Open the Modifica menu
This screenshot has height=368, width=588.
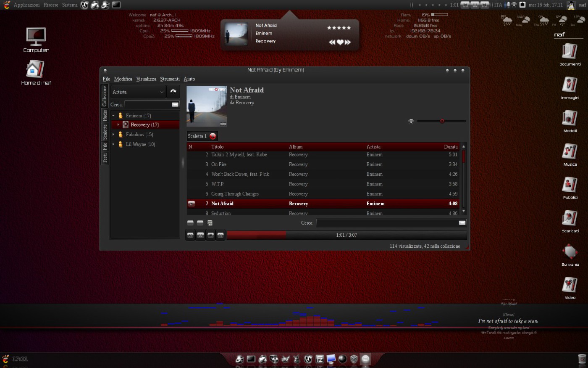pyautogui.click(x=123, y=79)
